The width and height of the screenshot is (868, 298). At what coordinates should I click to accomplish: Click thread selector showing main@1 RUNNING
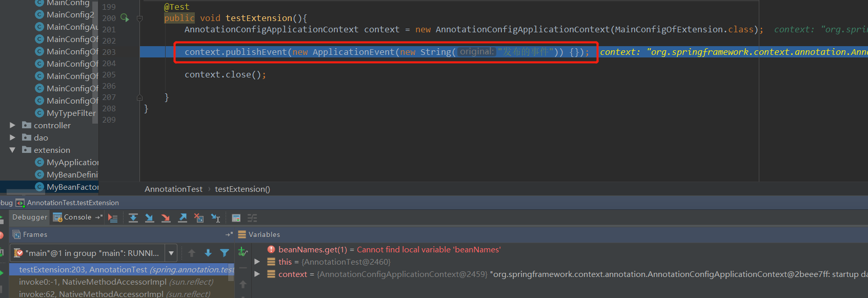tap(94, 253)
